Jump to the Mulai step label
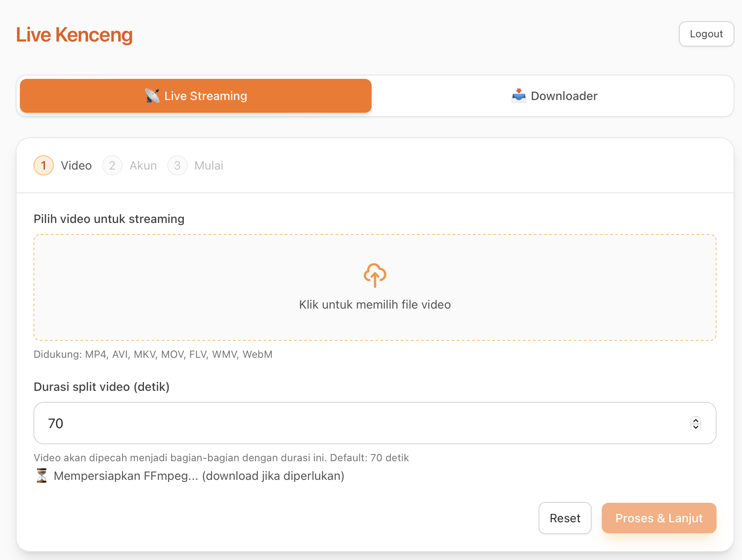The image size is (742, 560). tap(208, 165)
